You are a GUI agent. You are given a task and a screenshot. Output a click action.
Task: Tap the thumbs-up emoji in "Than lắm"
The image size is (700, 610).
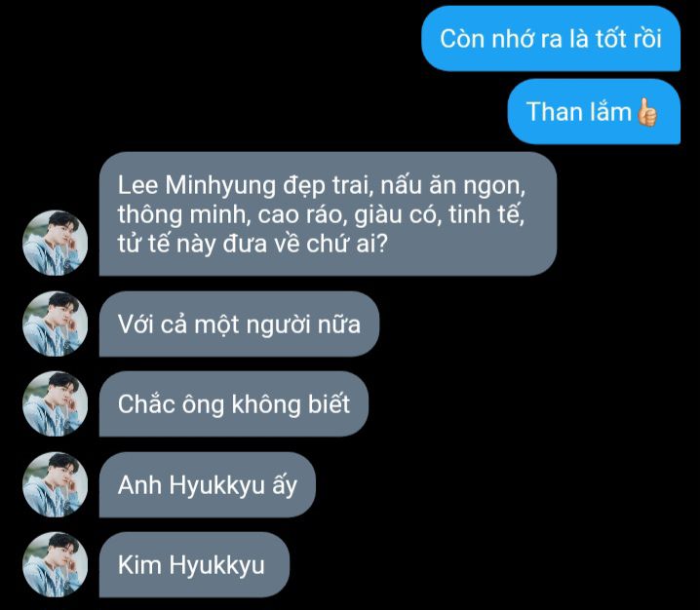(x=647, y=112)
